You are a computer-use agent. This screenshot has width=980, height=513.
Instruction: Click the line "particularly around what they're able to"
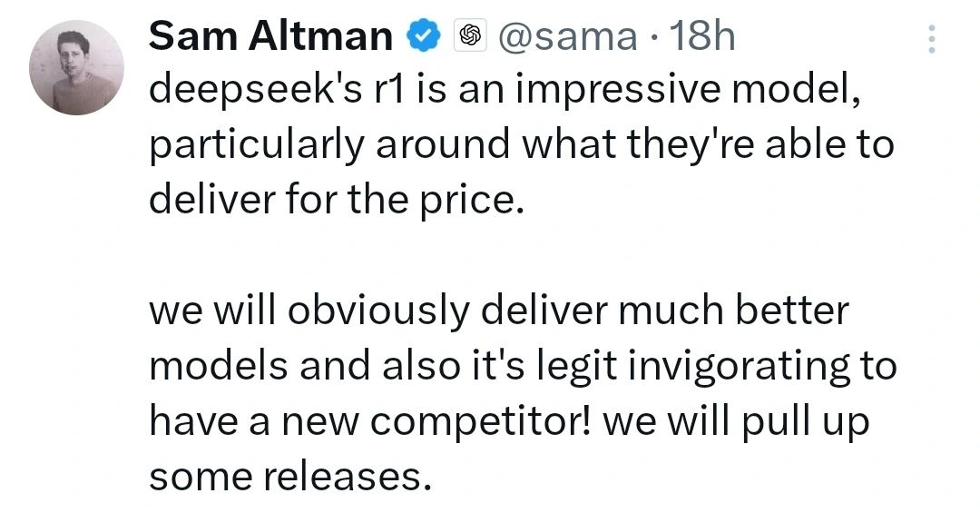click(522, 145)
